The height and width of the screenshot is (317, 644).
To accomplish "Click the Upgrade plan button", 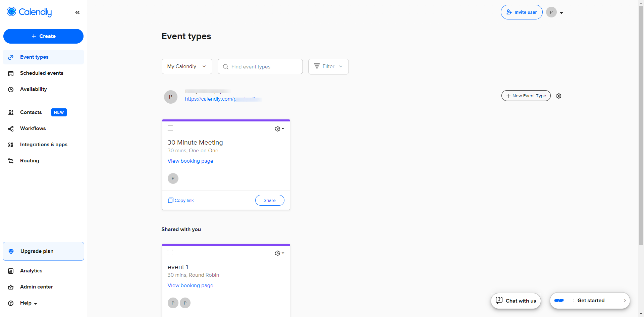I will coord(43,251).
